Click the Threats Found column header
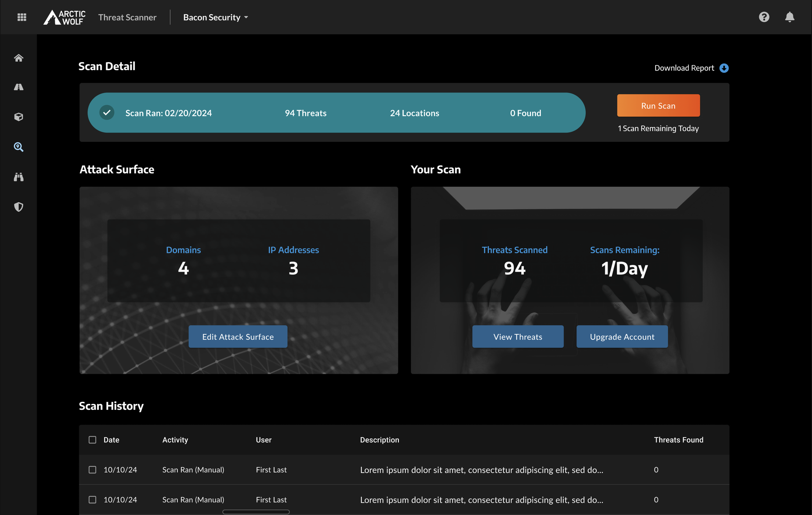 (679, 440)
